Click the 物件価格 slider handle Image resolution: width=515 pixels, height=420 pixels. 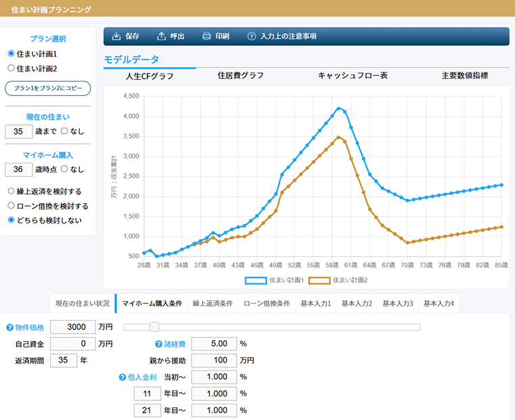tap(154, 327)
